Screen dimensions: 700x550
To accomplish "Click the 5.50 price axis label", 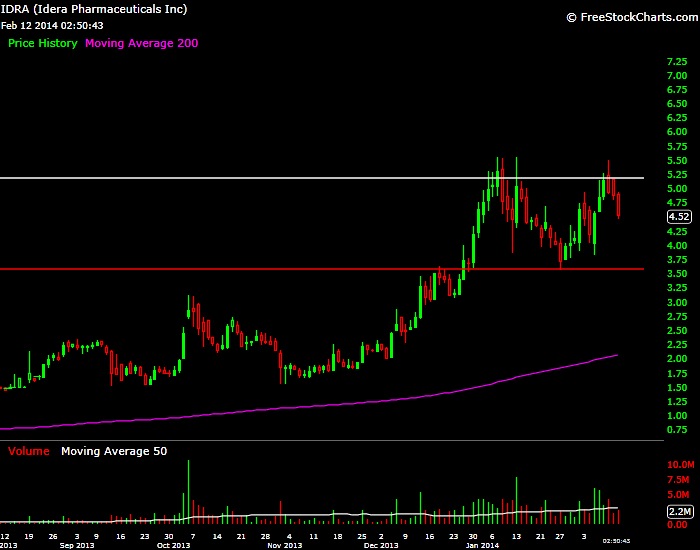I will pyautogui.click(x=677, y=160).
